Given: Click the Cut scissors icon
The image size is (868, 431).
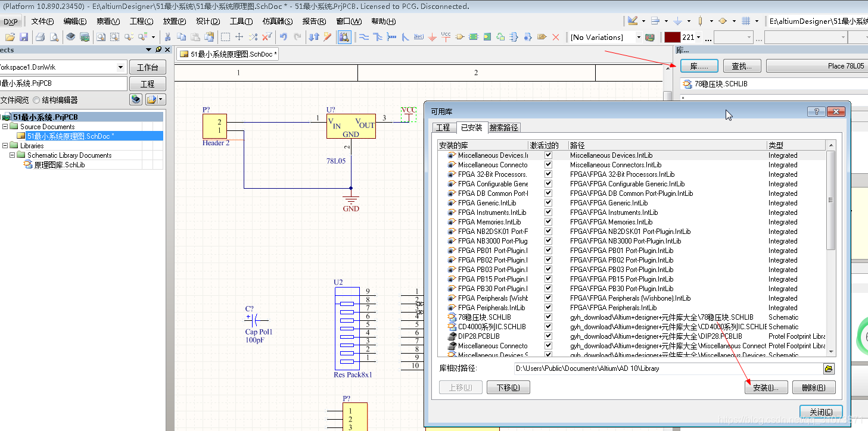Looking at the screenshot, I should pos(168,37).
